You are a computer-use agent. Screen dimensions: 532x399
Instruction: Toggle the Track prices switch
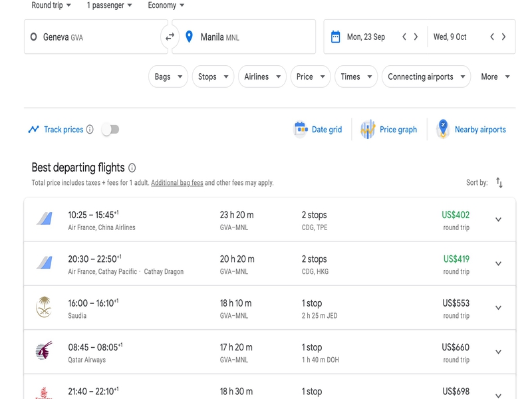click(x=110, y=129)
